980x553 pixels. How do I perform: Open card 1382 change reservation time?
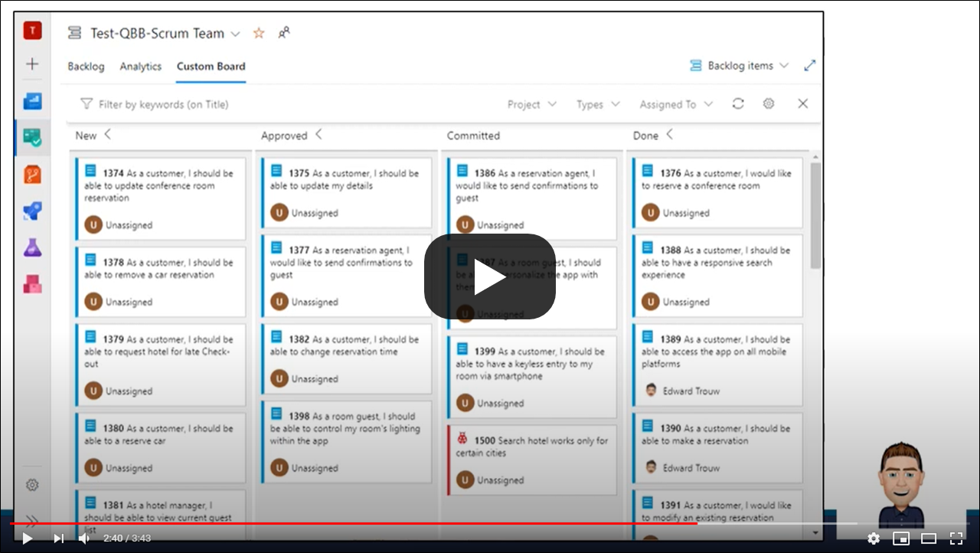tap(346, 359)
